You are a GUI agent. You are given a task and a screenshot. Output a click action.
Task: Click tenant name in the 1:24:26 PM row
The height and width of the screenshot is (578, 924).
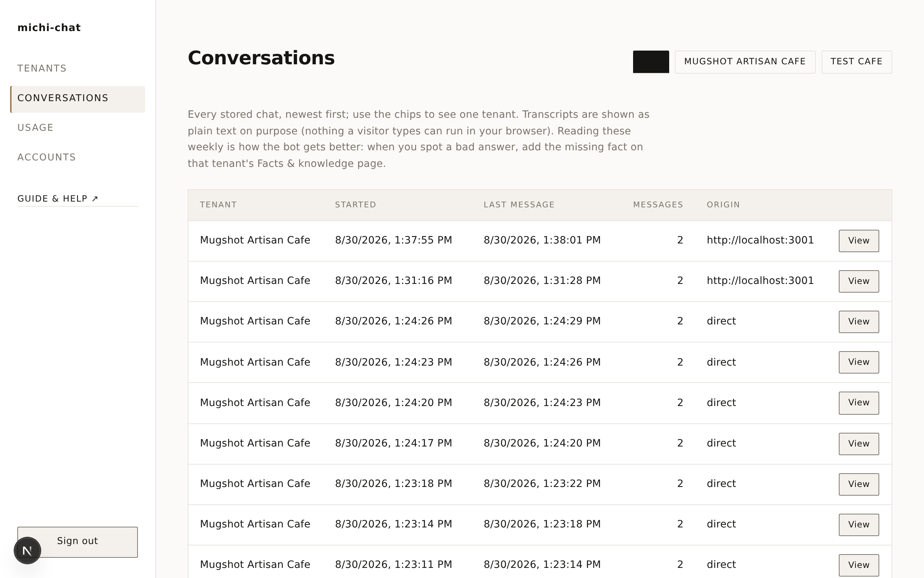pyautogui.click(x=255, y=321)
